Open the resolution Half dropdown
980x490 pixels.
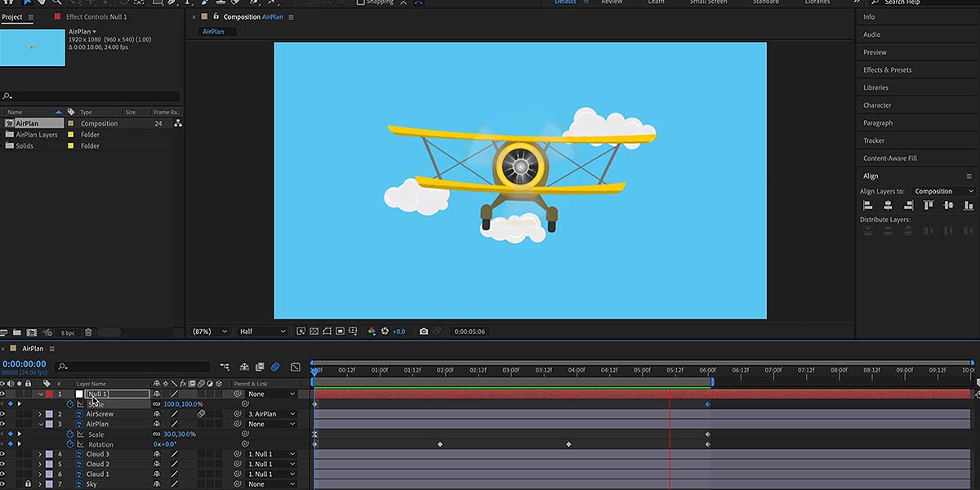(262, 332)
